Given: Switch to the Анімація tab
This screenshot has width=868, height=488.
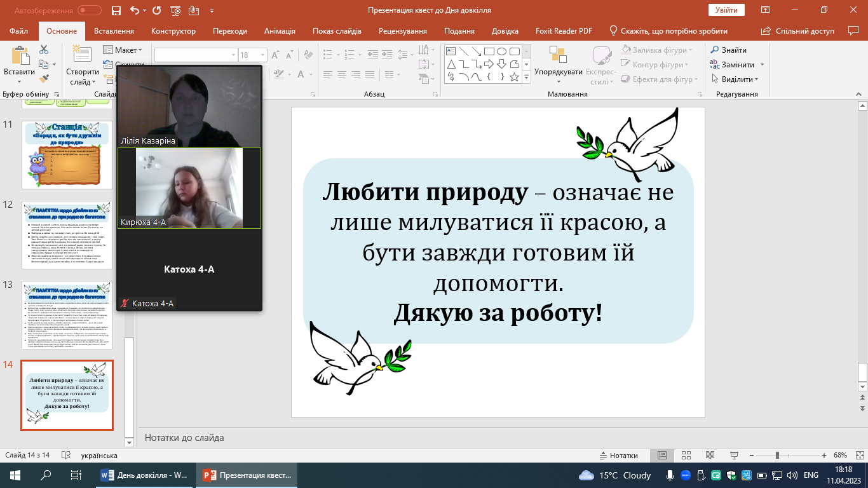Looking at the screenshot, I should coord(280,31).
